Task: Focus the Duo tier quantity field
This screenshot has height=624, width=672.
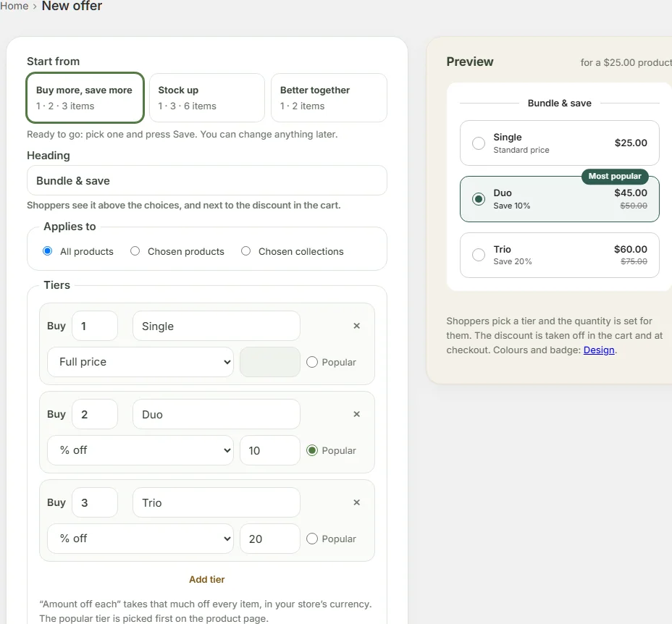Action: pos(95,414)
